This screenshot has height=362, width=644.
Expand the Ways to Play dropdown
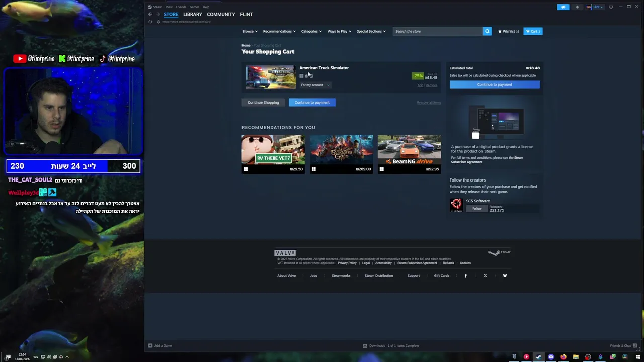tap(340, 31)
